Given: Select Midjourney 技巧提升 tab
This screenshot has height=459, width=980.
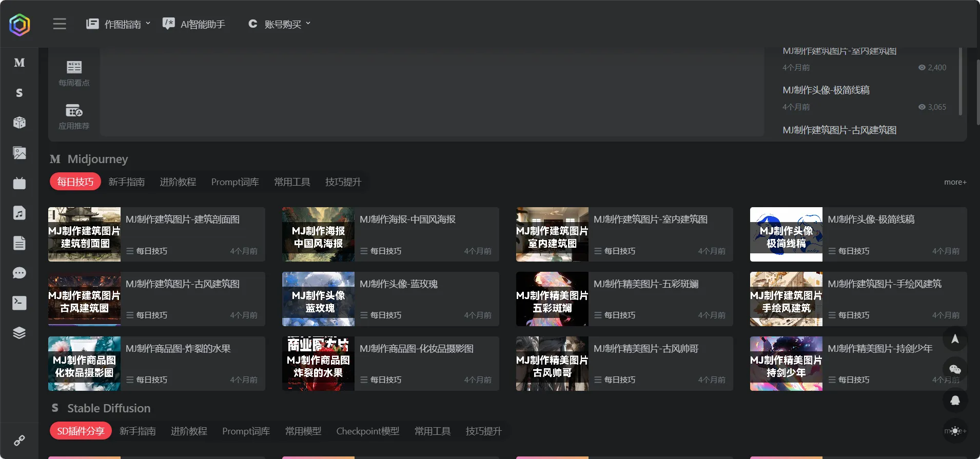Looking at the screenshot, I should (343, 182).
